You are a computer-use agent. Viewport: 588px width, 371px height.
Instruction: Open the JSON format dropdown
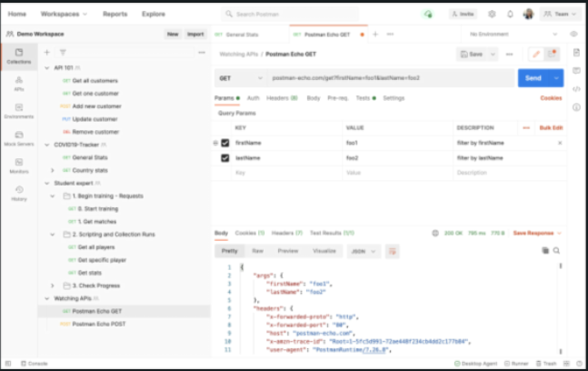[363, 251]
